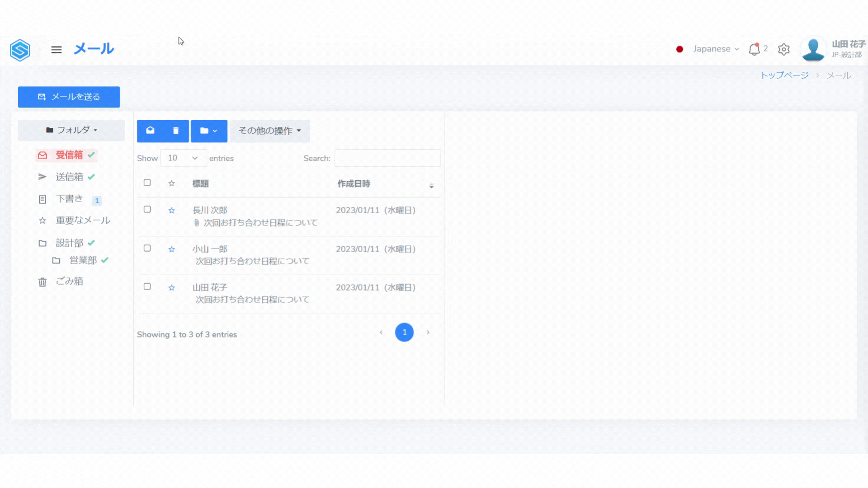This screenshot has height=488, width=868.
Task: Open the notification bell
Action: 754,49
